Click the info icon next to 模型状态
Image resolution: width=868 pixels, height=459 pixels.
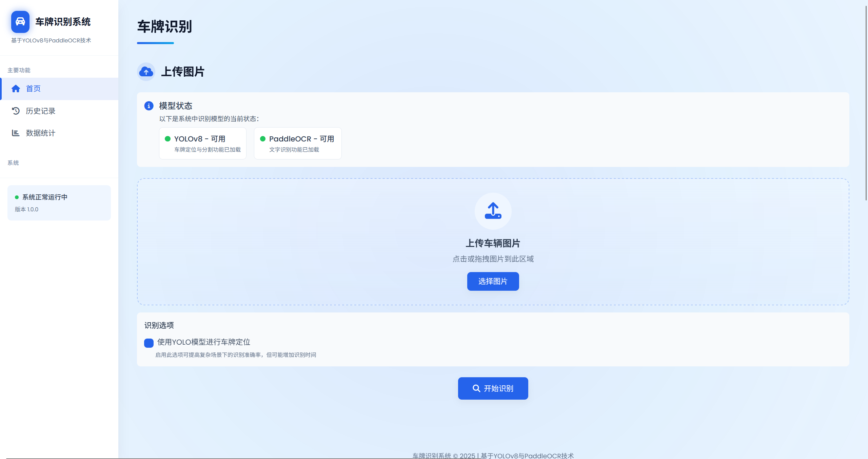tap(149, 106)
